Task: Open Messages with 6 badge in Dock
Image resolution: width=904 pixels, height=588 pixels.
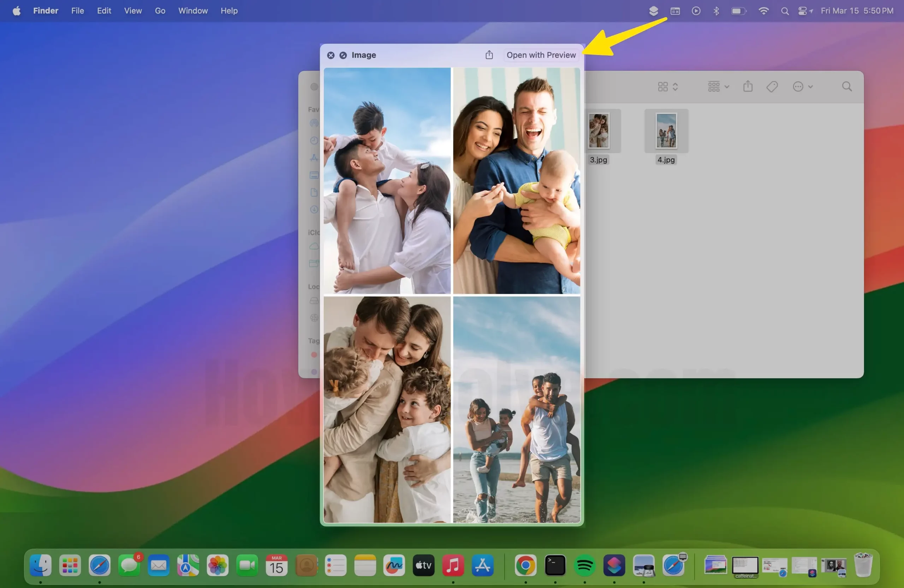Action: coord(129,565)
